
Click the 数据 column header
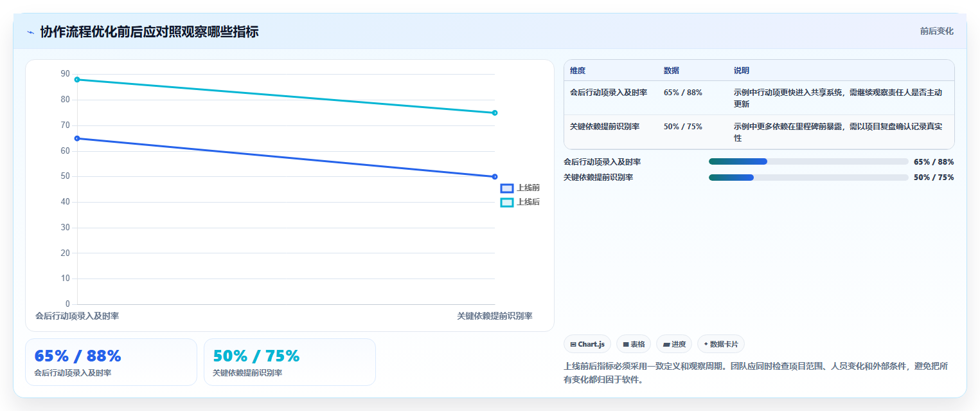pos(672,71)
